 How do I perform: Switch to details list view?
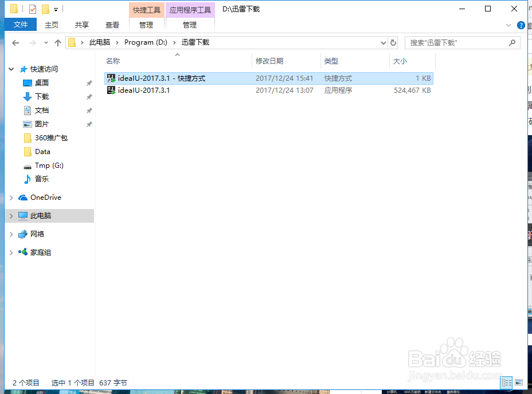click(x=506, y=383)
